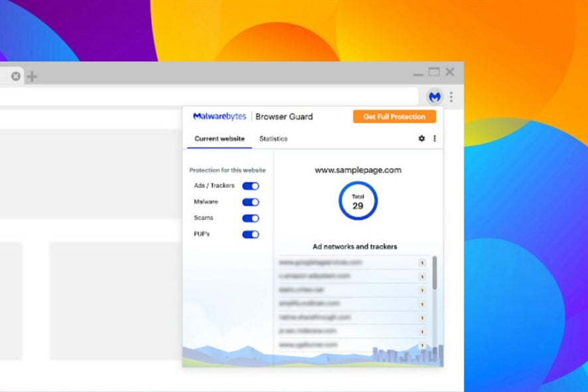
Task: Click the count badge on the last tracker listed
Action: tap(423, 345)
